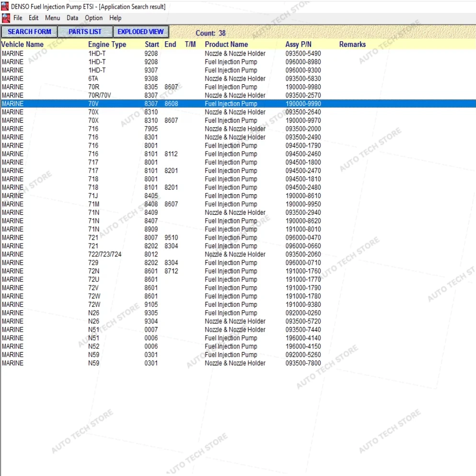
Task: Click the SEARCH FORM button
Action: [x=29, y=32]
